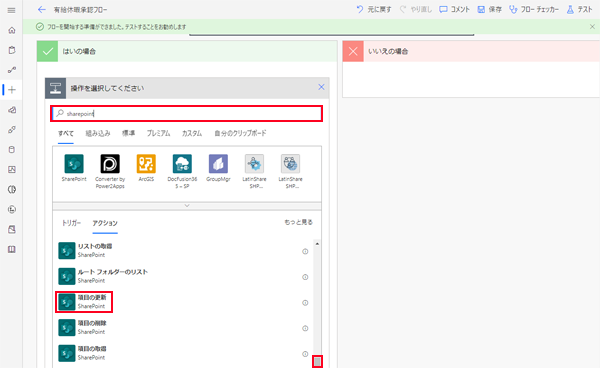The width and height of the screenshot is (600, 368).
Task: Dismiss the green notification banner
Action: (592, 27)
